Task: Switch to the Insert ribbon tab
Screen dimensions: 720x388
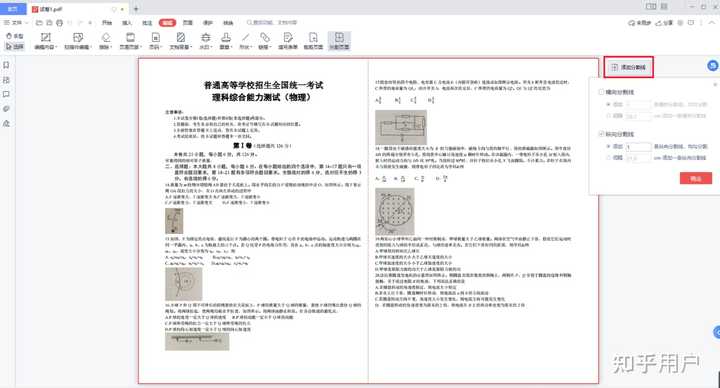Action: pos(127,22)
